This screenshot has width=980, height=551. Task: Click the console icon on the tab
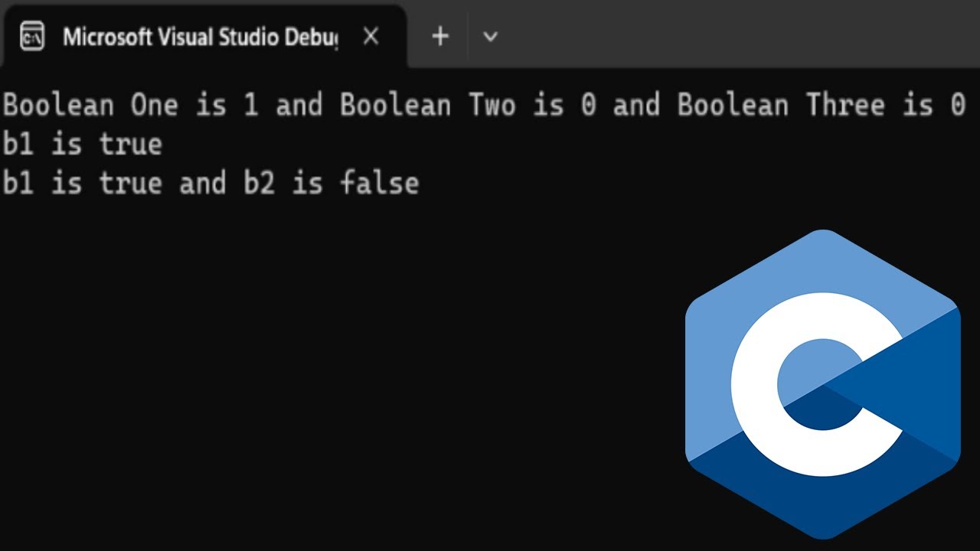pos(32,36)
